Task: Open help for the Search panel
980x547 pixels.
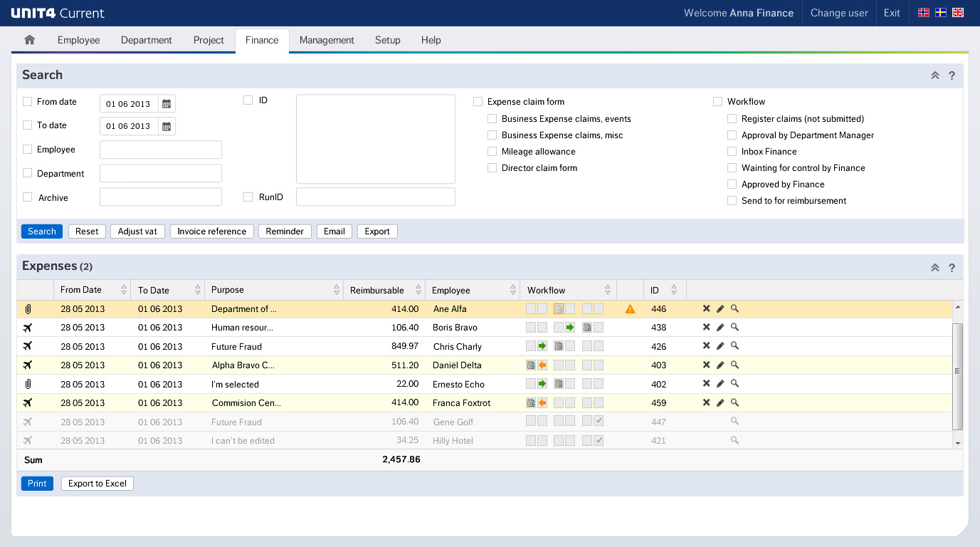Action: pyautogui.click(x=952, y=75)
